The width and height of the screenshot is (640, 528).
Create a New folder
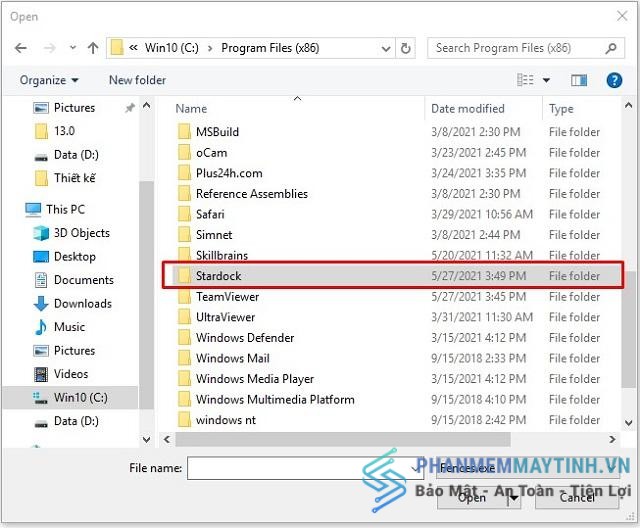point(138,80)
